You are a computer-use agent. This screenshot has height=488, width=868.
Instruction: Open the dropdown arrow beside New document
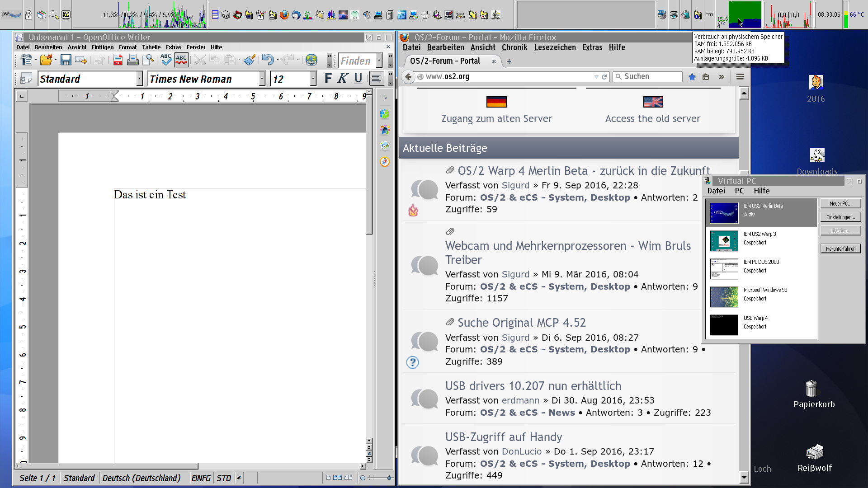[x=35, y=60]
